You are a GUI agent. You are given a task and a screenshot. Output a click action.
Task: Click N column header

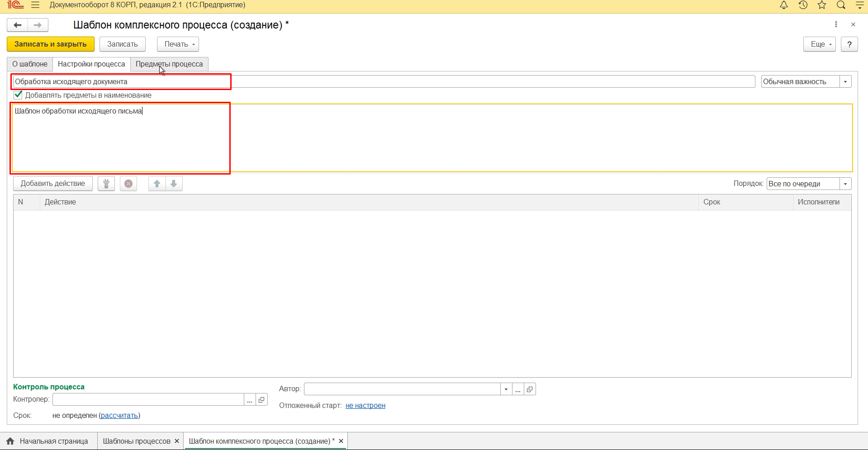pos(27,202)
